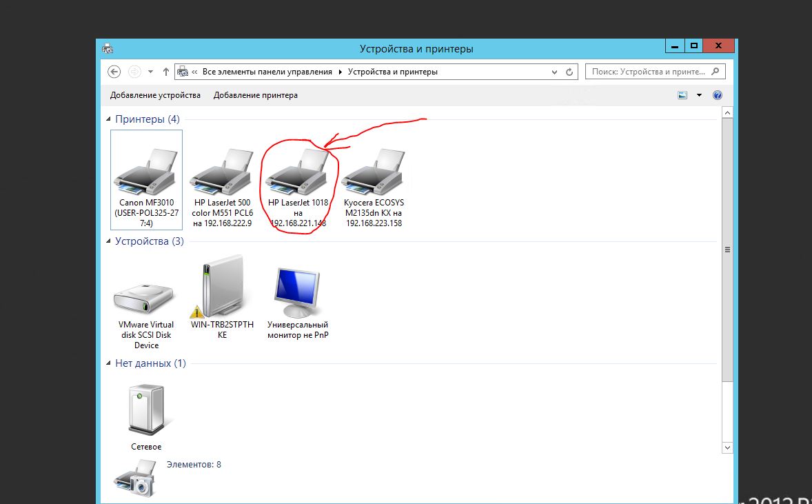
Task: Click the Принтеры (4) group heading
Action: (x=148, y=119)
